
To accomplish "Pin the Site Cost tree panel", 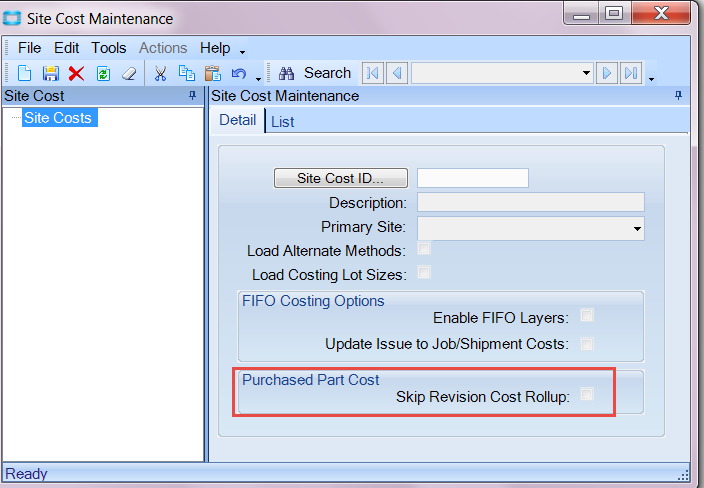I will tap(192, 95).
